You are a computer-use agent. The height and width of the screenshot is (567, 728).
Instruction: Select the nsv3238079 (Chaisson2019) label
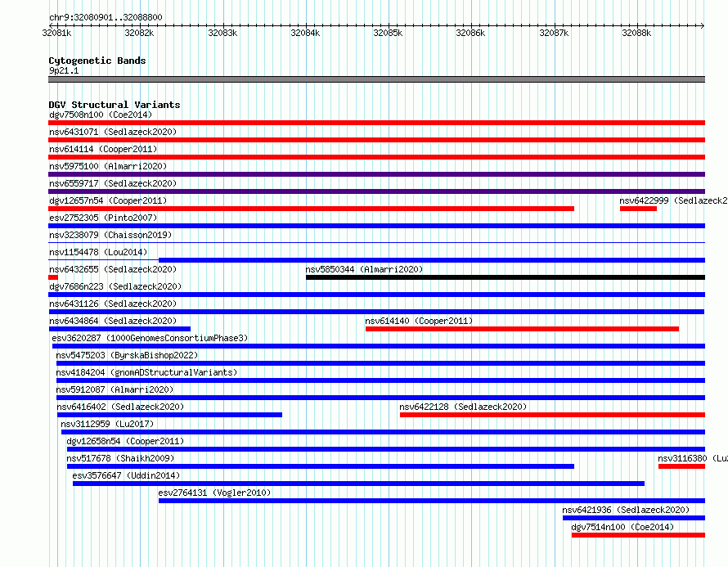point(110,235)
